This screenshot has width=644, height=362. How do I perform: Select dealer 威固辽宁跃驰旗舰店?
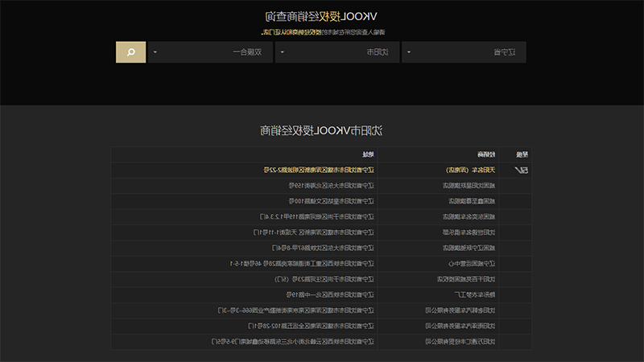click(x=469, y=248)
